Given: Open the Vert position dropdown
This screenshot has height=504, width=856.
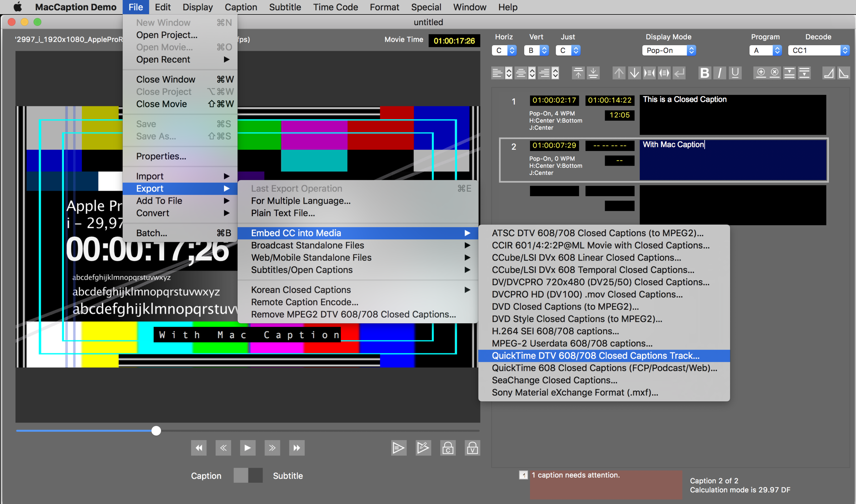Looking at the screenshot, I should pyautogui.click(x=536, y=50).
